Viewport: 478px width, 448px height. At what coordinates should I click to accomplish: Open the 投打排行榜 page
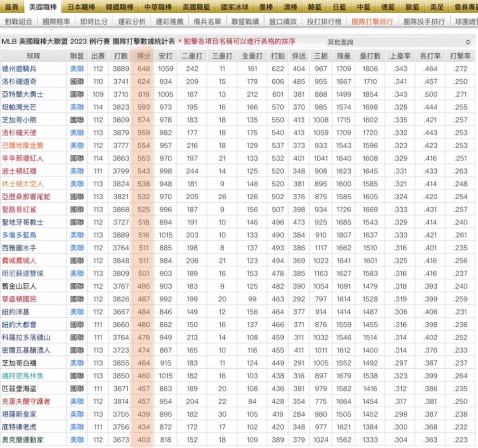pyautogui.click(x=324, y=22)
